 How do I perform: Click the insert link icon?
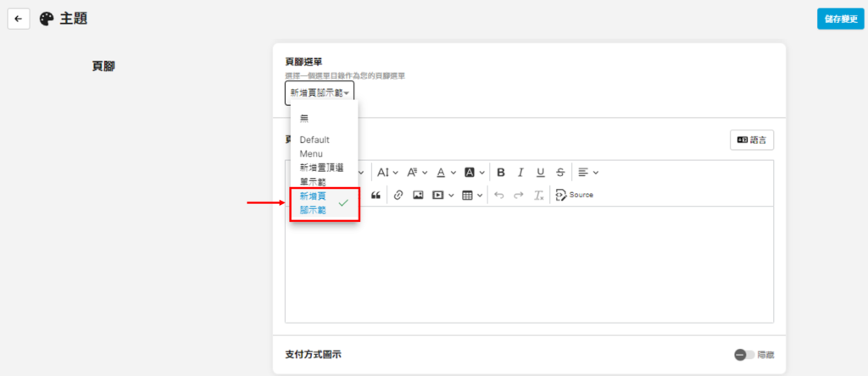point(398,195)
